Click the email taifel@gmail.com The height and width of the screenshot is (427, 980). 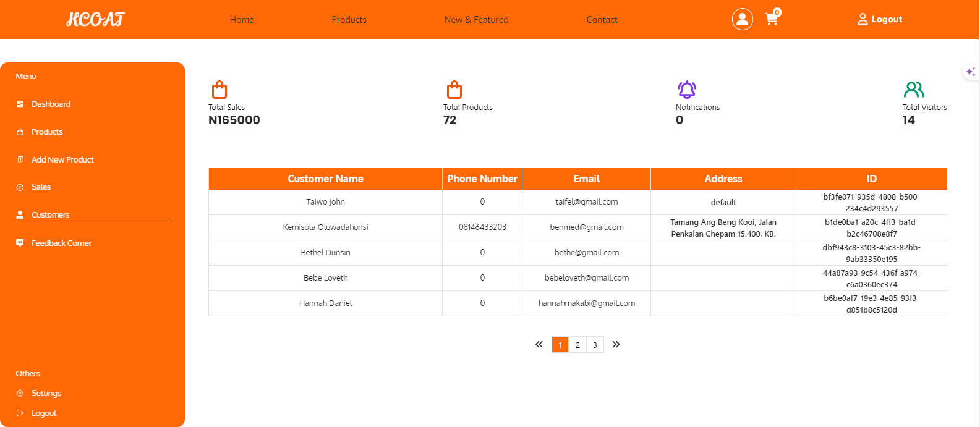click(x=587, y=202)
